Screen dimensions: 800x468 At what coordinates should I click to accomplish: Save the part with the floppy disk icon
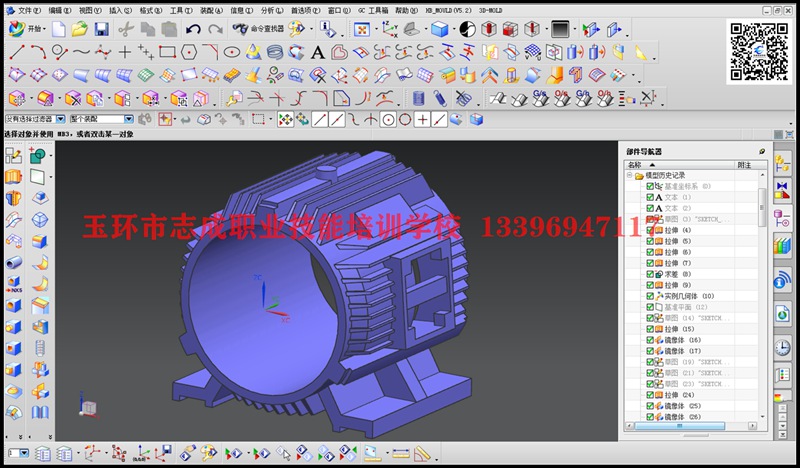pyautogui.click(x=101, y=29)
